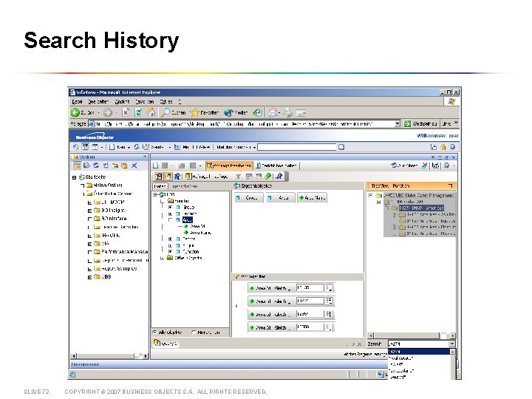This screenshot has height=399, width=532.
Task: Select the Area Name object in tree
Action: tap(200, 233)
